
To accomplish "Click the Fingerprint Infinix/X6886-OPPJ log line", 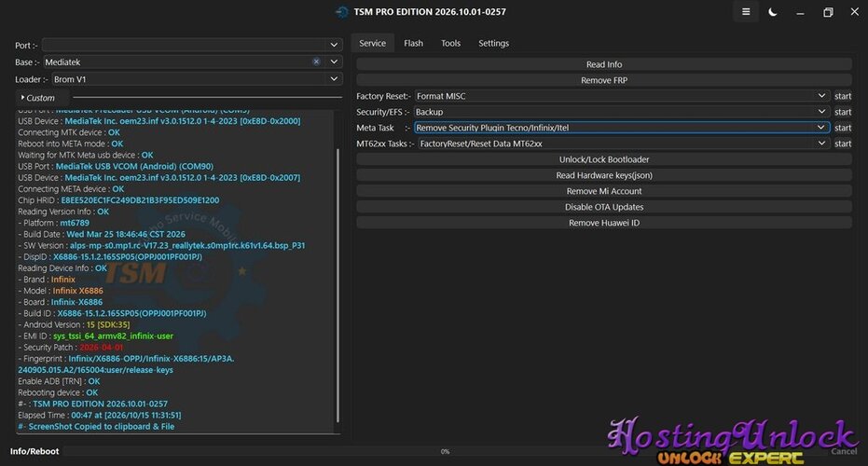I will pos(126,364).
